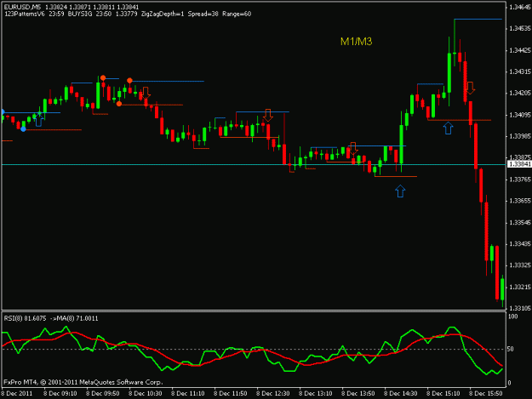Screen dimensions: 532x399
Task: Click the yellow M1/M3 label
Action: [x=357, y=42]
